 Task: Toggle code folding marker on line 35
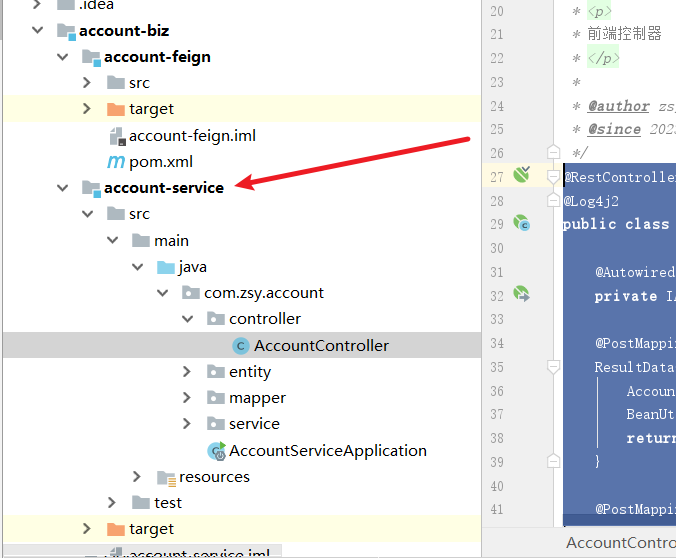click(x=553, y=368)
